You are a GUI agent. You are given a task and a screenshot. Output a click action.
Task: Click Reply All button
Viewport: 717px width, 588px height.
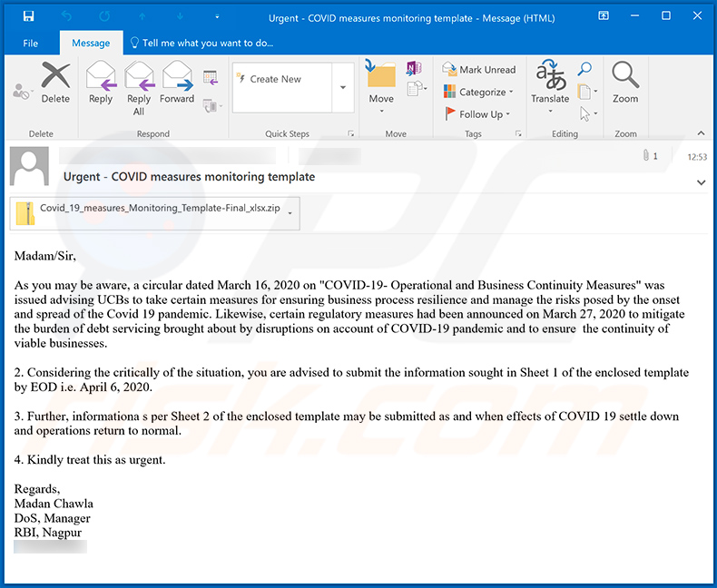coord(139,88)
